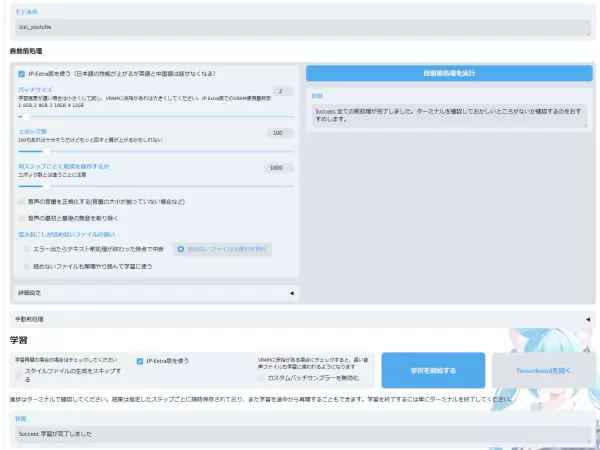Toggle the JP-Extra版を使う checkbox in the 自動前処理 section
The image size is (600, 450).
tap(21, 74)
